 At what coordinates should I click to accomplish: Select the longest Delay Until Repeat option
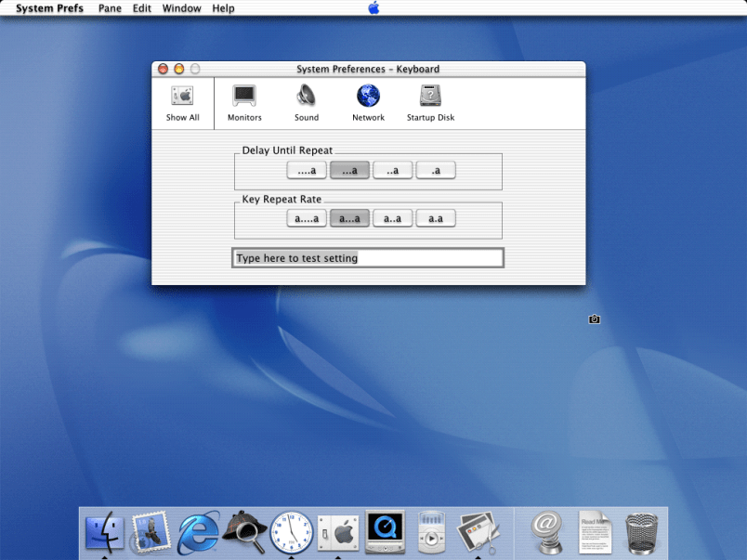tap(307, 170)
